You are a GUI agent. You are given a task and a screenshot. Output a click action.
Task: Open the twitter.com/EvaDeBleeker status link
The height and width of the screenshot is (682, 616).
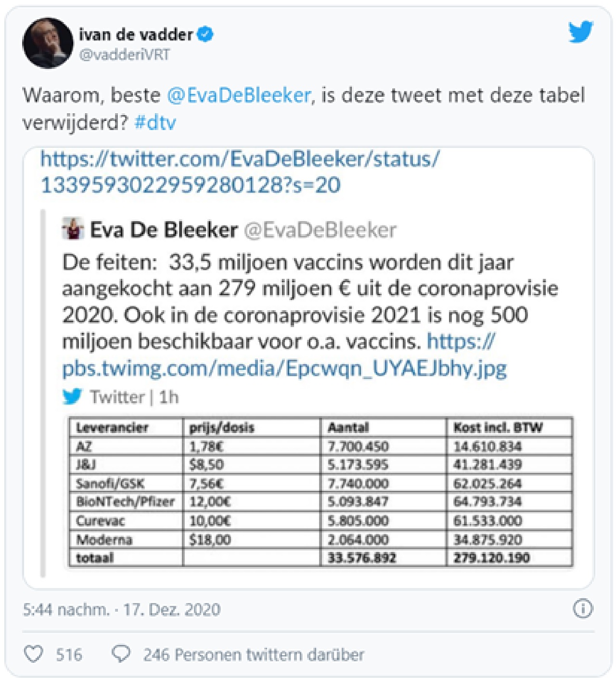point(240,172)
